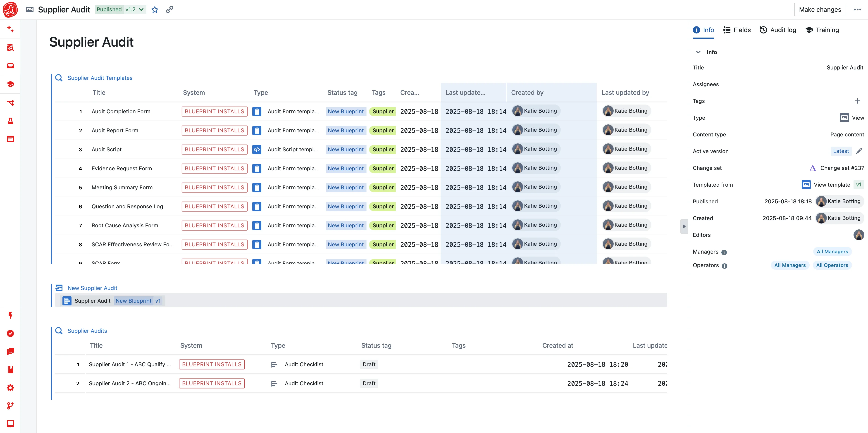Click the graduation cap training icon in sidebar
Screen dimensions: 868x433
click(x=10, y=84)
